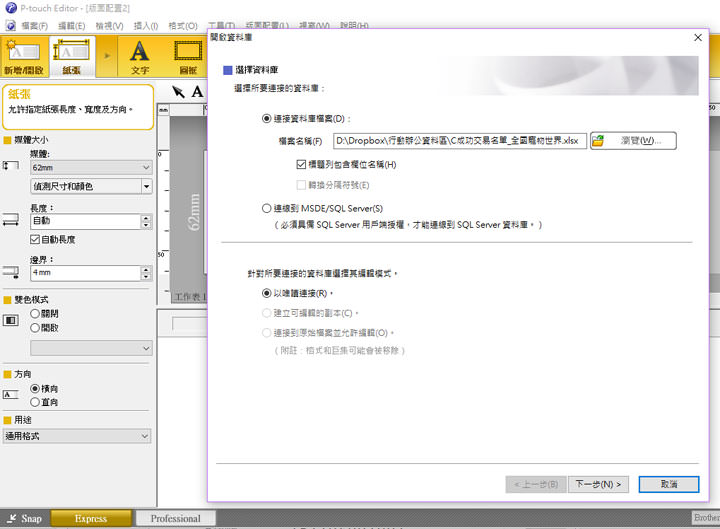Switch to Express mode tab
Screen dimensions: 720x529
pos(91,518)
